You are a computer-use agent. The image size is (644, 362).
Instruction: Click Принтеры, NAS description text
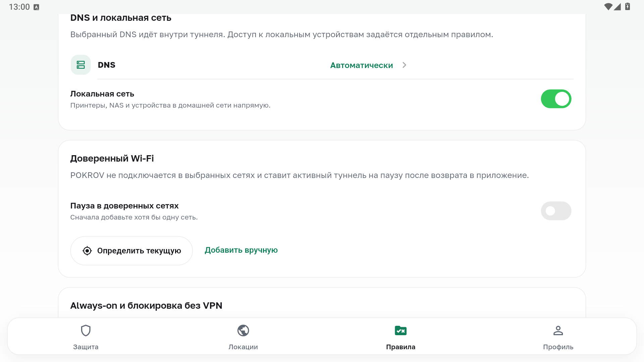coord(170,105)
